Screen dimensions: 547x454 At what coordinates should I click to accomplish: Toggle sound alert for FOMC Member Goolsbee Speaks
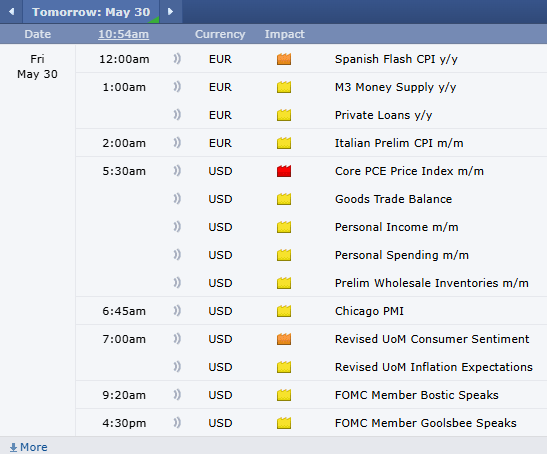177,423
